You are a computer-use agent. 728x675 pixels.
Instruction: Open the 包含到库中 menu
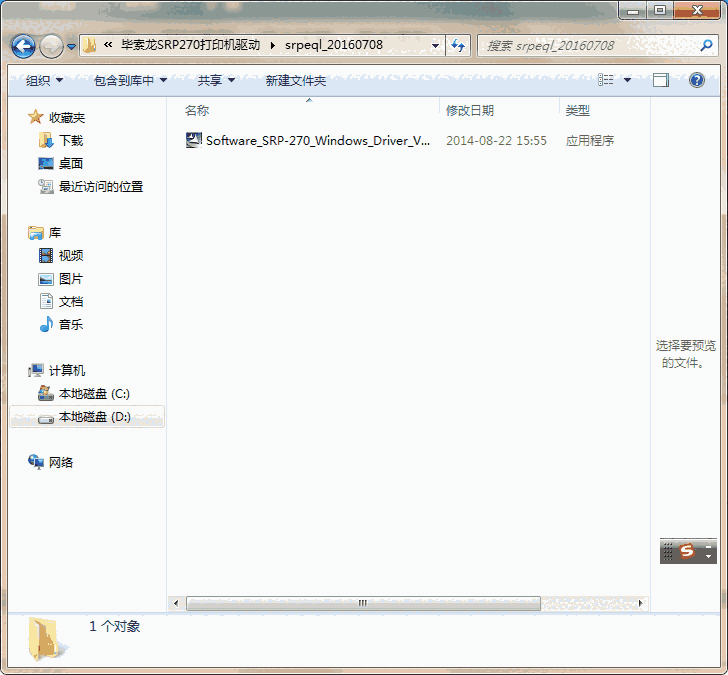pos(130,81)
